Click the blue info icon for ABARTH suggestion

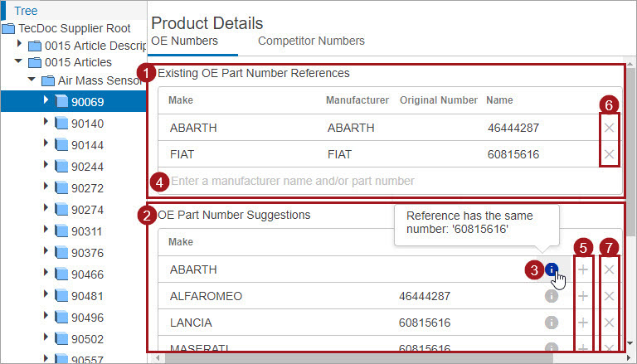click(x=552, y=269)
